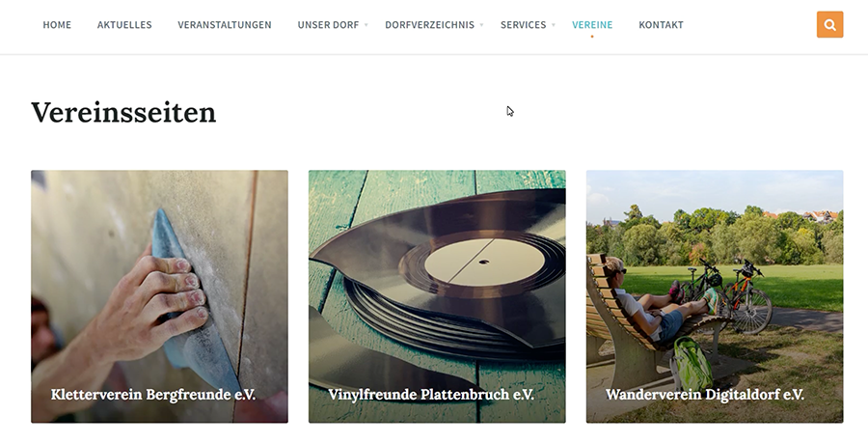Click the Vinylfreunde Plattenbruch e.V. title
This screenshot has height=443, width=868.
431,395
